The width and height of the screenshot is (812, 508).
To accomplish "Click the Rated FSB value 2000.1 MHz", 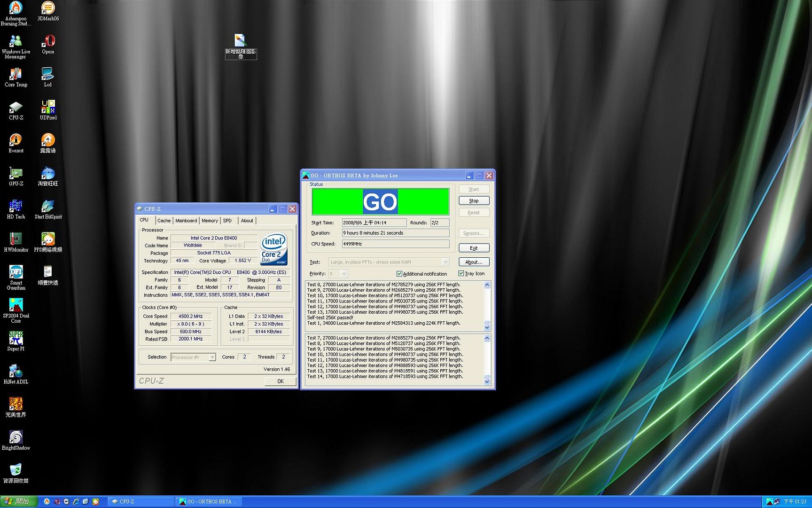I will point(190,339).
